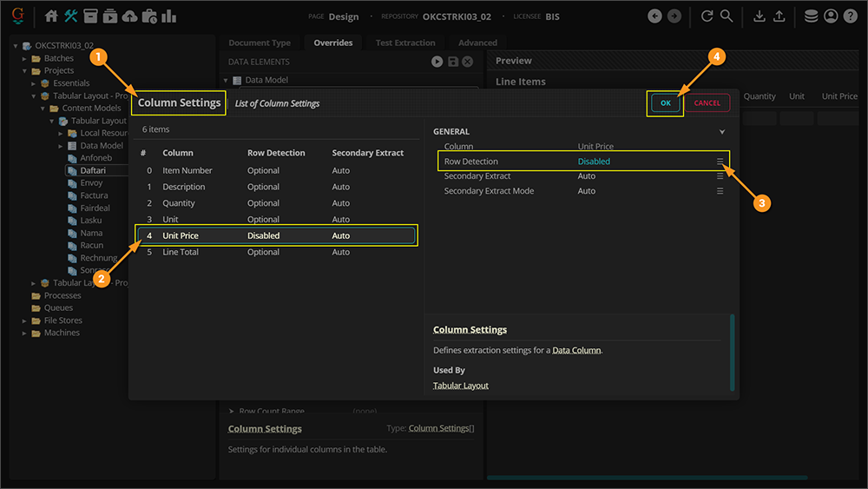Open the Secondary Extract Mode menu

pyautogui.click(x=720, y=191)
